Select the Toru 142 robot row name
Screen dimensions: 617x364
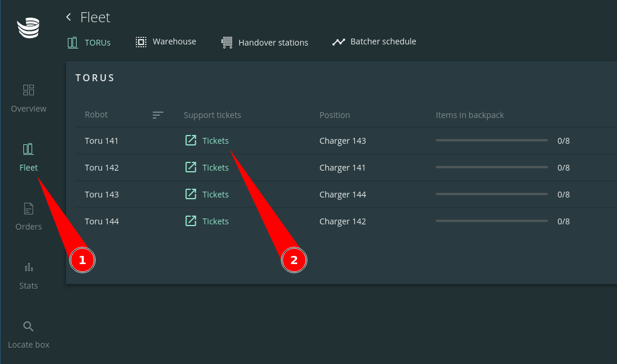click(102, 168)
